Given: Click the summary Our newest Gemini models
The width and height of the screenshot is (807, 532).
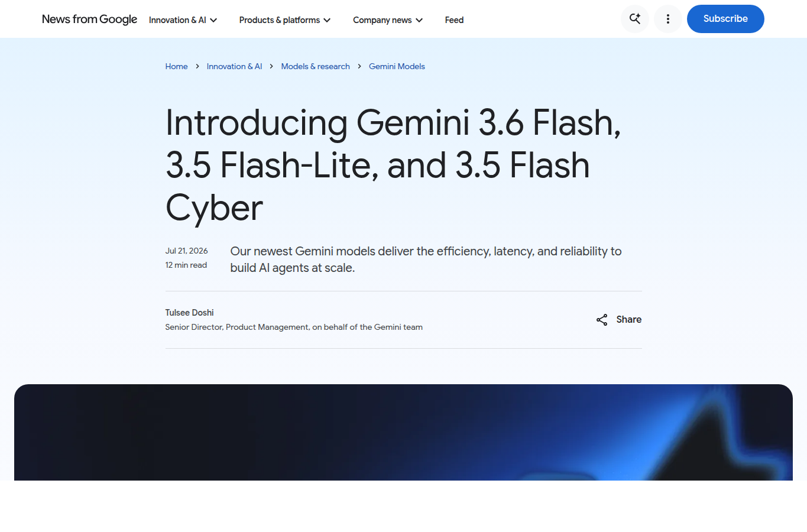Looking at the screenshot, I should tap(426, 259).
